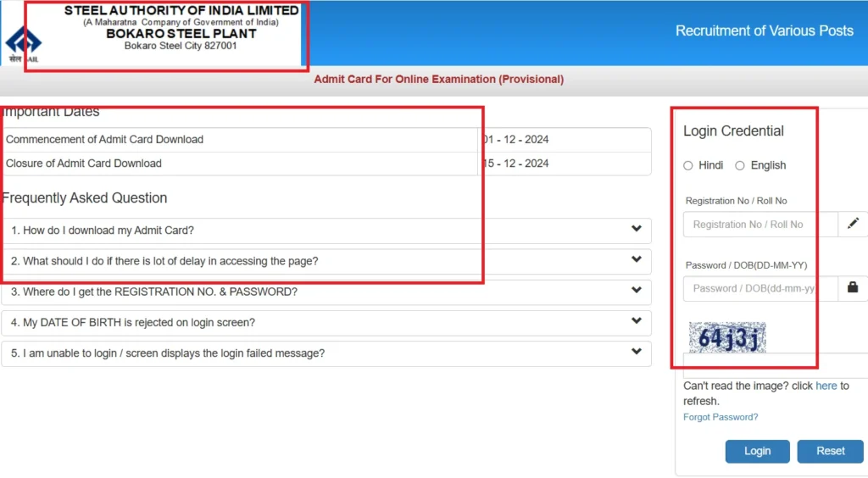Expand FAQ 5 about login failed message

tap(326, 353)
